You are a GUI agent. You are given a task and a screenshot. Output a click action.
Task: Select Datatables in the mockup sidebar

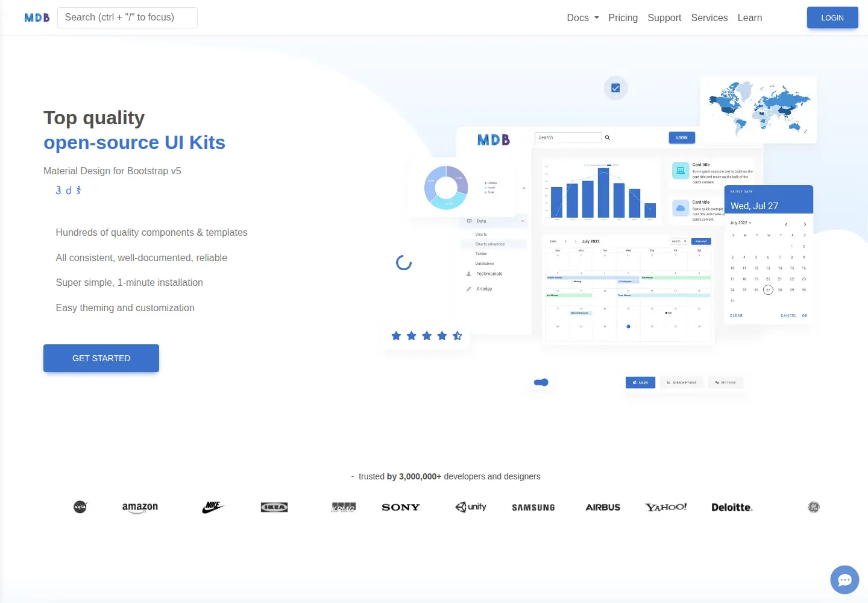coord(485,264)
